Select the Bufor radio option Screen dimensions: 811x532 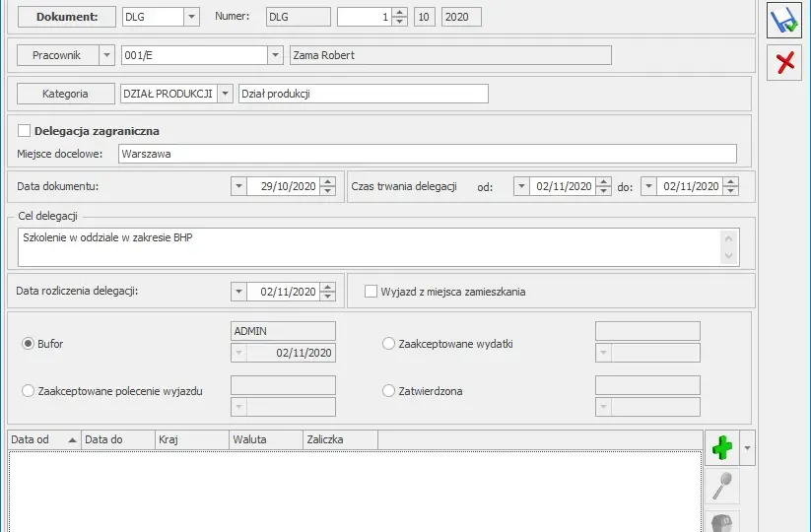coord(28,344)
